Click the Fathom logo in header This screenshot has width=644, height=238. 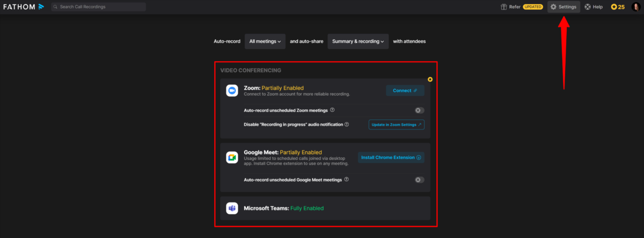coord(24,7)
